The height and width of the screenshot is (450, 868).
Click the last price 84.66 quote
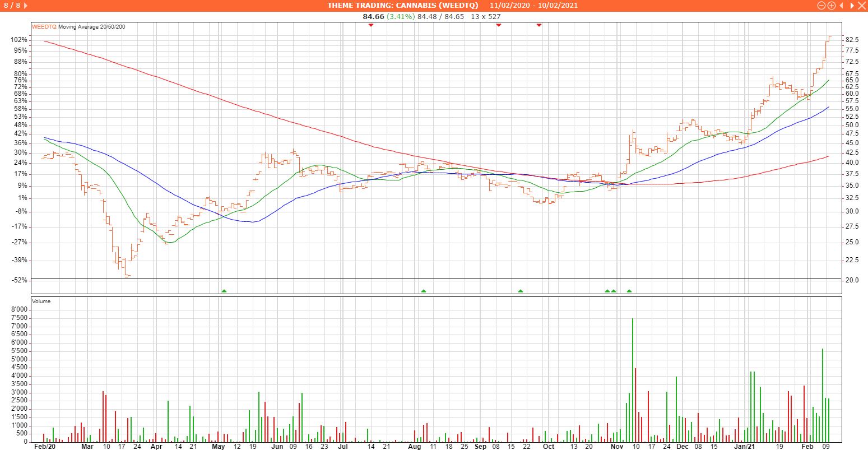pos(373,16)
